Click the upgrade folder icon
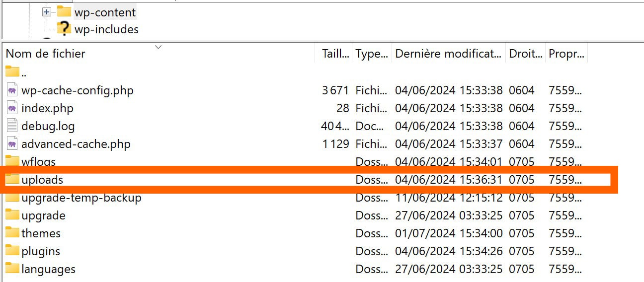The height and width of the screenshot is (282, 644). pos(12,215)
